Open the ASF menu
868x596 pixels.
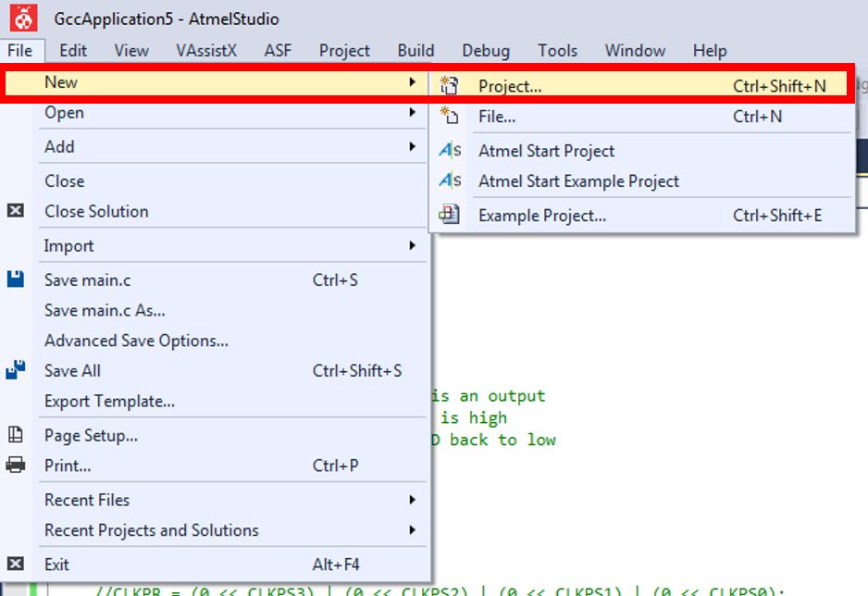pos(278,50)
